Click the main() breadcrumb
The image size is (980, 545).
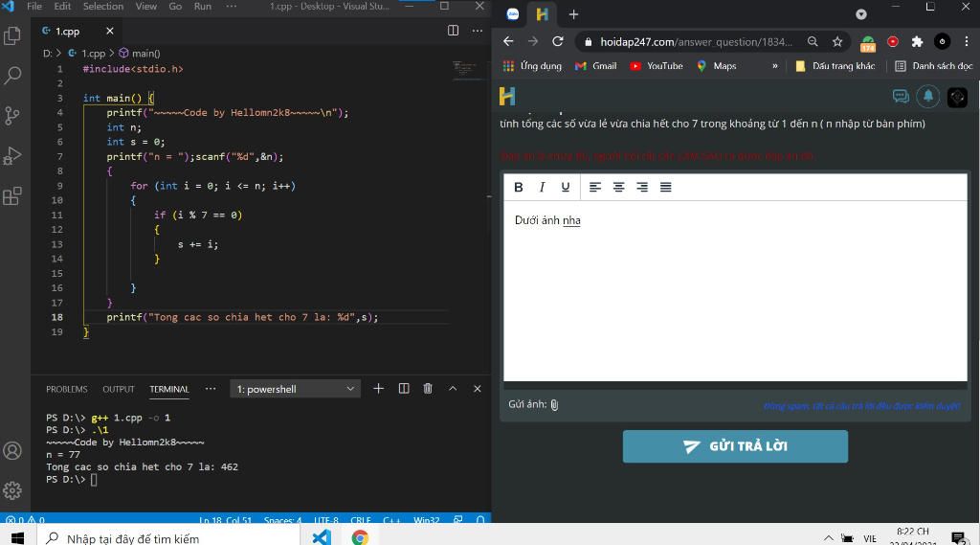[x=140, y=54]
